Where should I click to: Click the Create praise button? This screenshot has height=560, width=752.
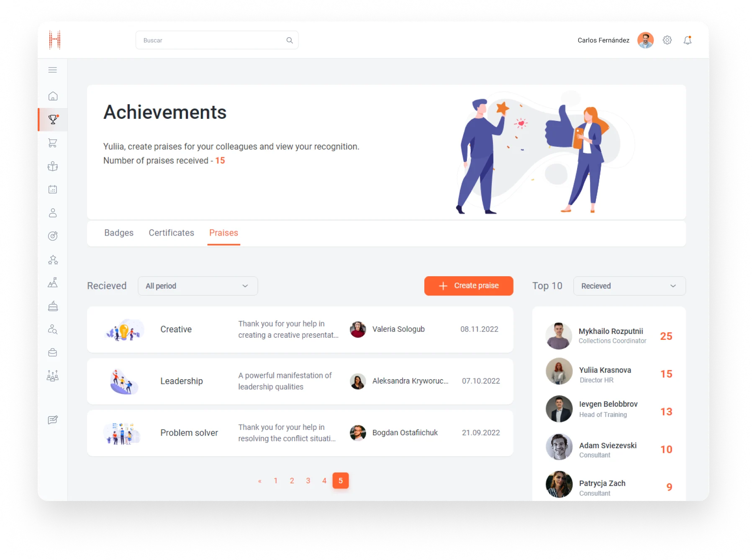click(x=468, y=286)
